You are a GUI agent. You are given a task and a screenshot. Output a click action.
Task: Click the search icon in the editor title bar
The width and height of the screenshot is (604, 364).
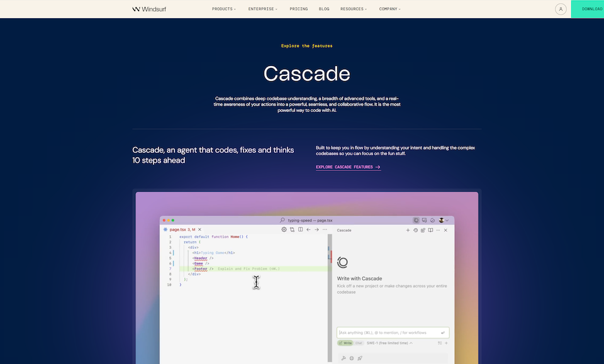coord(282,220)
